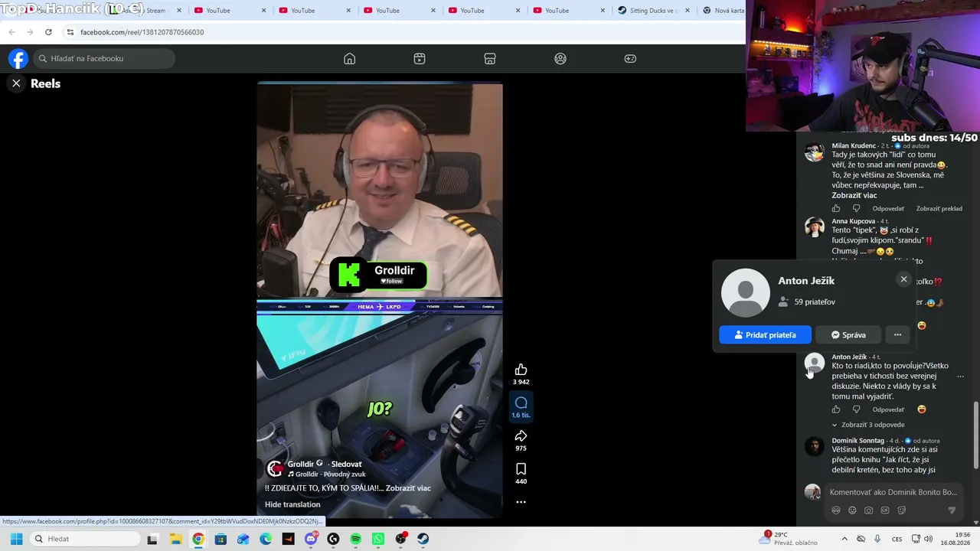Attach a photo with the camera icon
Image resolution: width=980 pixels, height=551 pixels.
coord(869,510)
